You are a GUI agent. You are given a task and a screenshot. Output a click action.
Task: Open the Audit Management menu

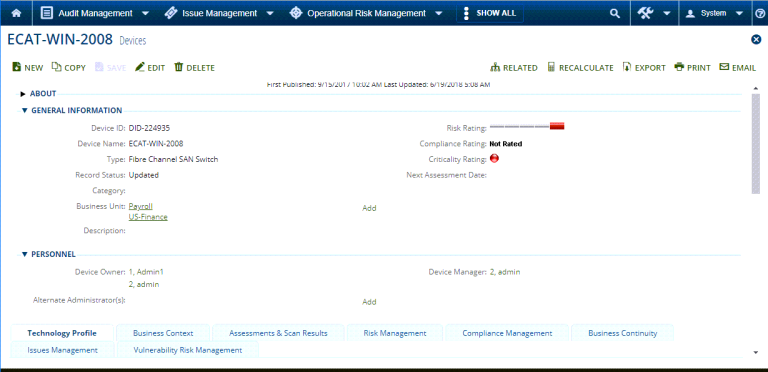point(95,14)
